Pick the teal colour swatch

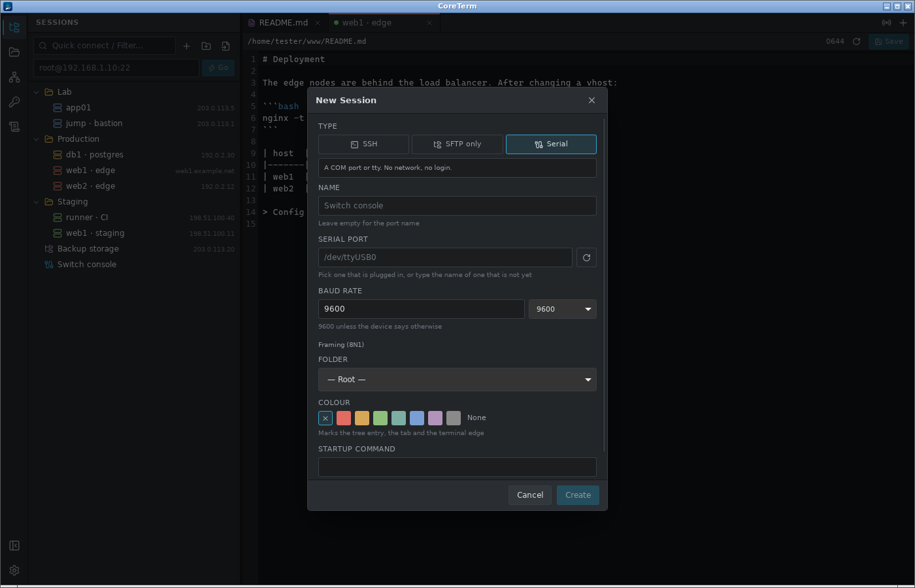click(x=399, y=418)
